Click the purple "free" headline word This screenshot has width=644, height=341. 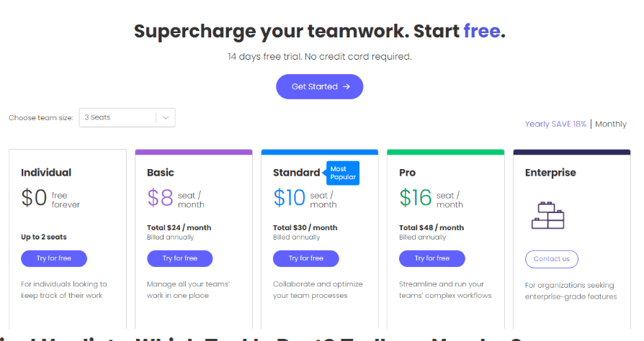(481, 32)
